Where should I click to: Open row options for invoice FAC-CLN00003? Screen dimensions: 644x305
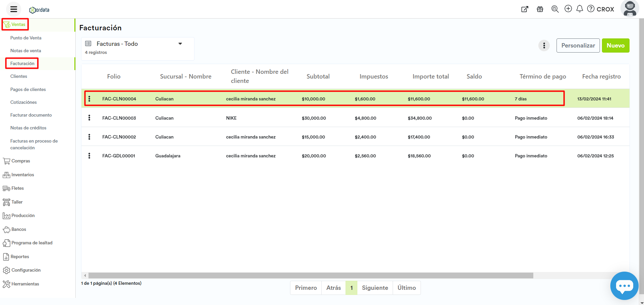pyautogui.click(x=89, y=118)
